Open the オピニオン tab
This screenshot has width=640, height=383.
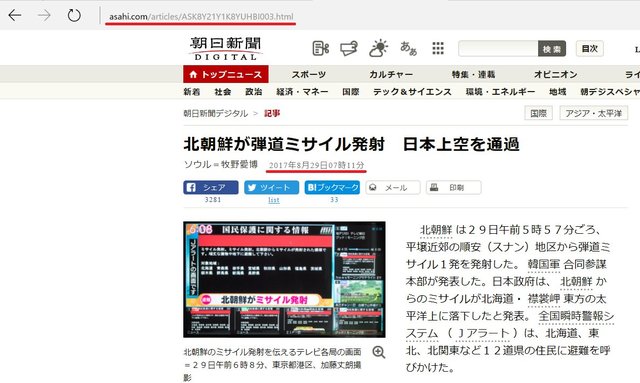[x=556, y=74]
